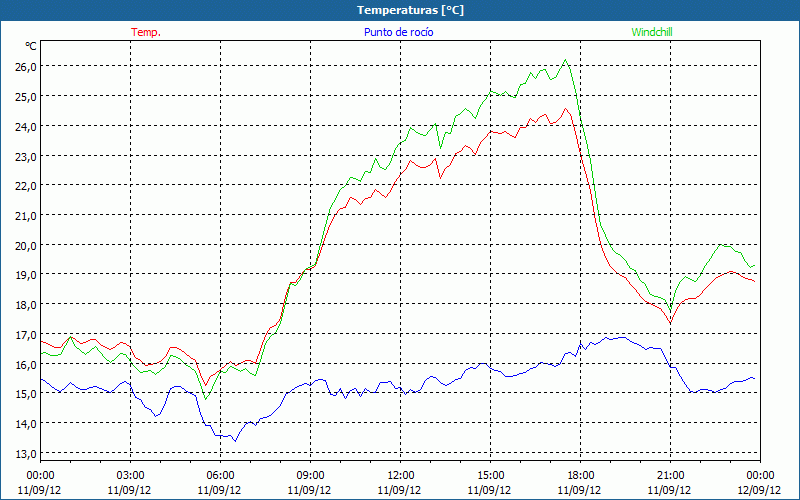This screenshot has width=800, height=500.
Task: Click the 17,0 y-axis value
Action: (24, 334)
